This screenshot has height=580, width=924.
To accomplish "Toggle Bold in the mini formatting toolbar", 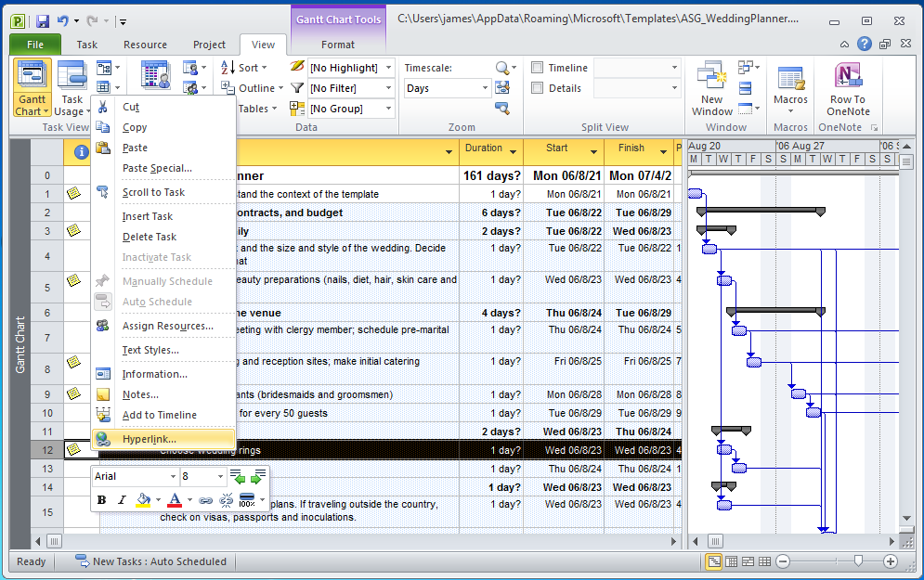I will click(x=100, y=499).
